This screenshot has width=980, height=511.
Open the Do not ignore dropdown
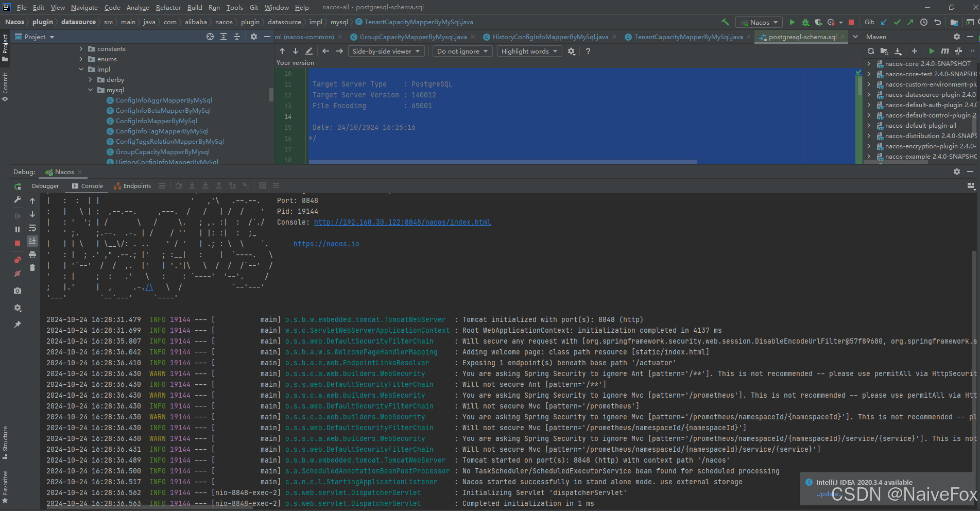(462, 51)
